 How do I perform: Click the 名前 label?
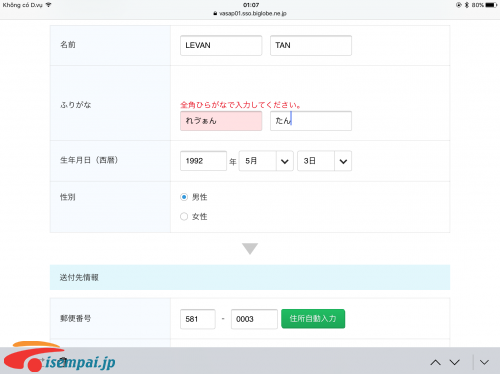(x=68, y=45)
